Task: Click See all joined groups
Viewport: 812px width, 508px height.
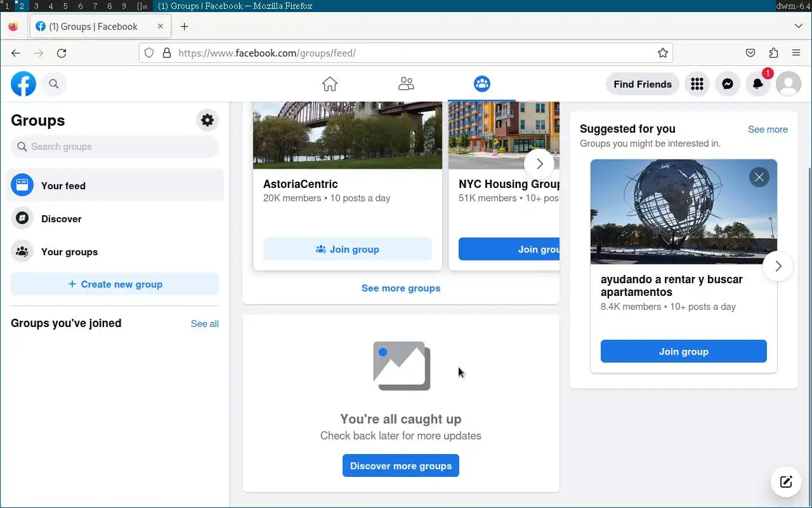Action: click(x=205, y=323)
